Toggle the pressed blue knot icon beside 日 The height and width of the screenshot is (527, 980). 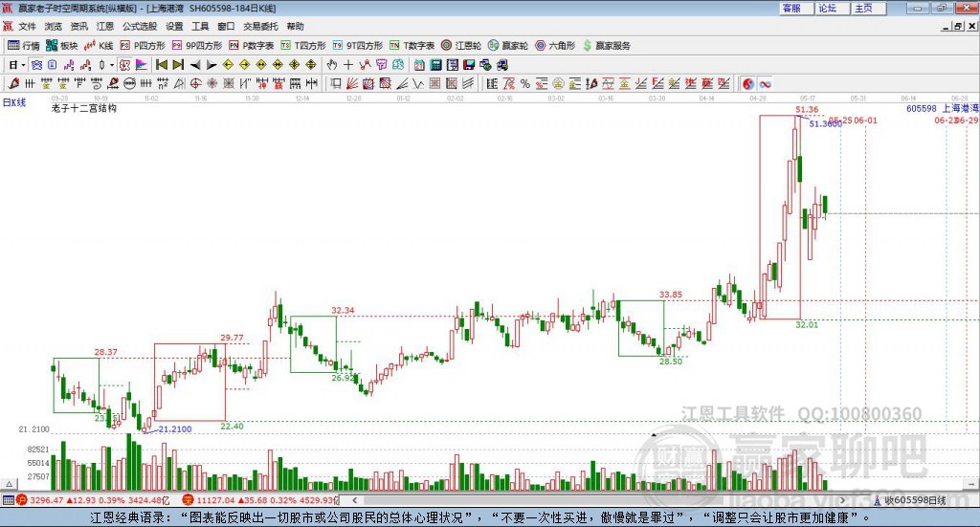[x=37, y=65]
